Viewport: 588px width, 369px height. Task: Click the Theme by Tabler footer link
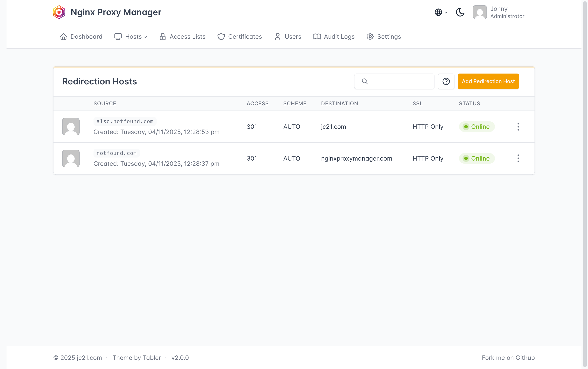pos(137,357)
